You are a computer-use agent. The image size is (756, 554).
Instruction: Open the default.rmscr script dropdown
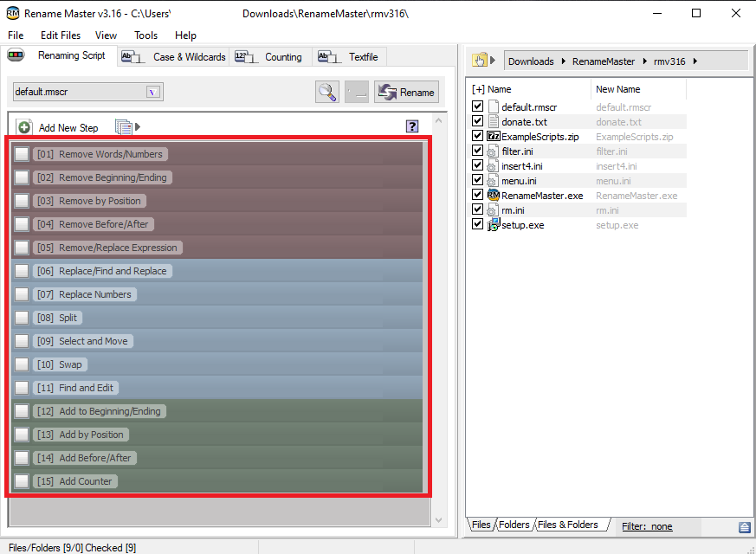[152, 92]
